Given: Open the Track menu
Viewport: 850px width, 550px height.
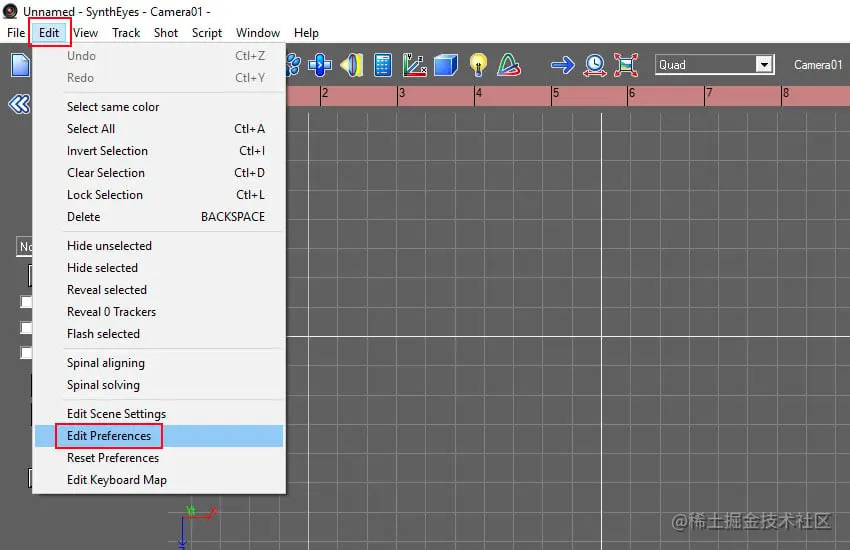Looking at the screenshot, I should 126,33.
